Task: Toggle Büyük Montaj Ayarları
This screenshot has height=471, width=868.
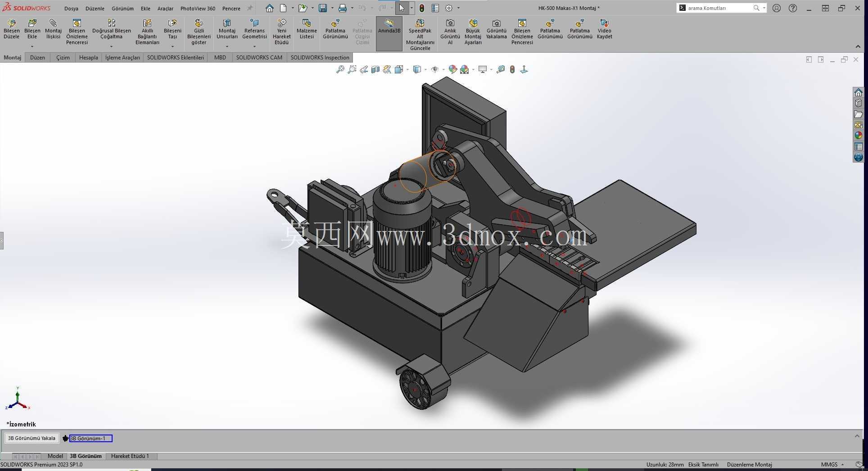Action: (x=473, y=32)
